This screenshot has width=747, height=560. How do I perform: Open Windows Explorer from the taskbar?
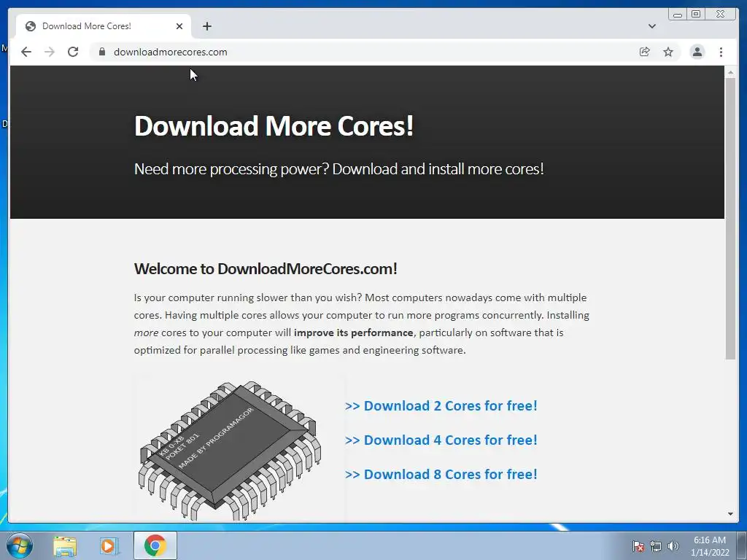pyautogui.click(x=65, y=545)
